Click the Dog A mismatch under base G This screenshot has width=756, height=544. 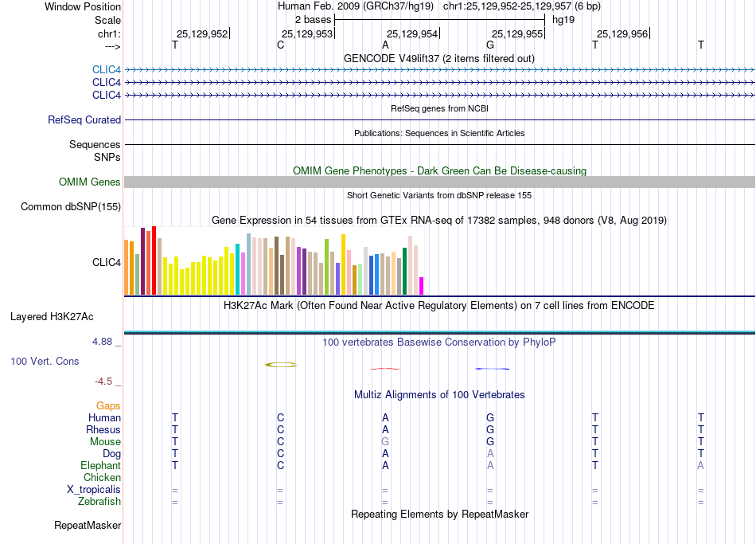(x=490, y=454)
